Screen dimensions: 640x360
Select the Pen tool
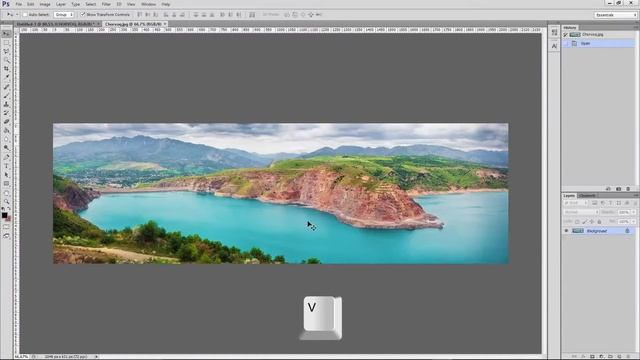pos(6,157)
